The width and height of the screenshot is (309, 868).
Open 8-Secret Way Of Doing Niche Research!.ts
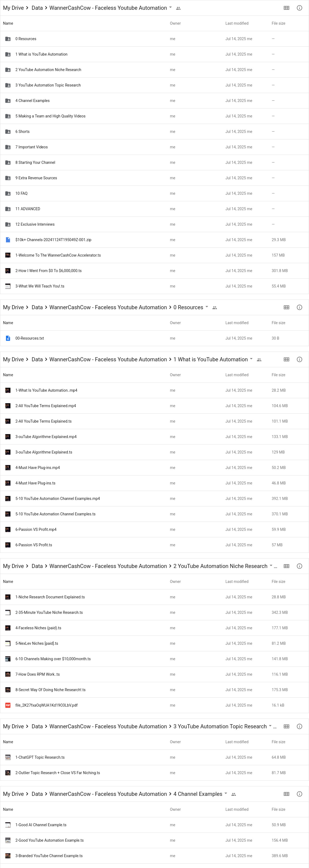click(50, 690)
